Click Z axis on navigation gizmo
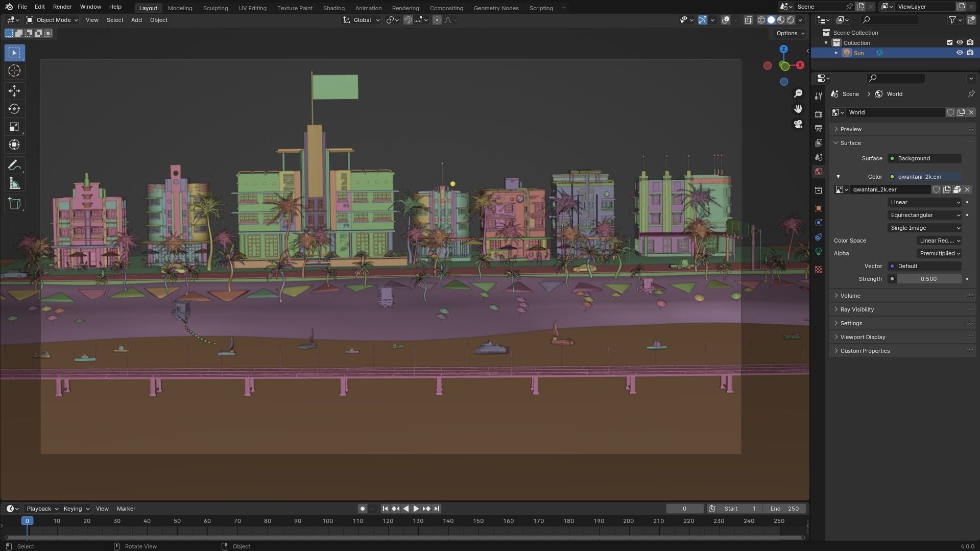Screen dimensions: 980x551 [783, 49]
